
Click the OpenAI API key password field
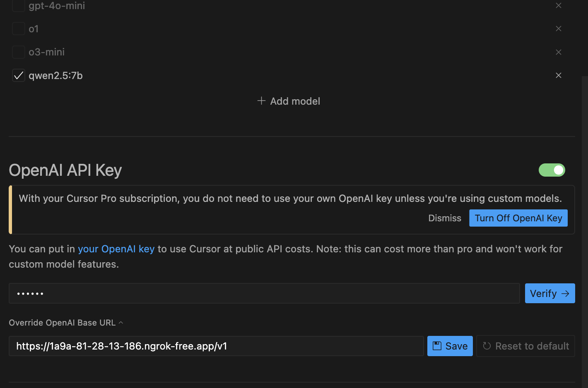264,293
